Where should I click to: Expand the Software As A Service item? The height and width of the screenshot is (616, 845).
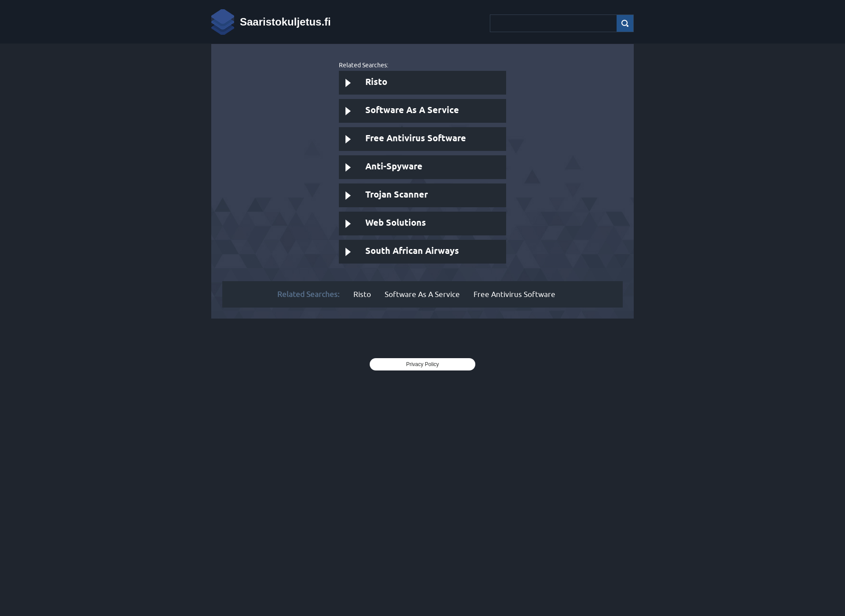(x=348, y=110)
